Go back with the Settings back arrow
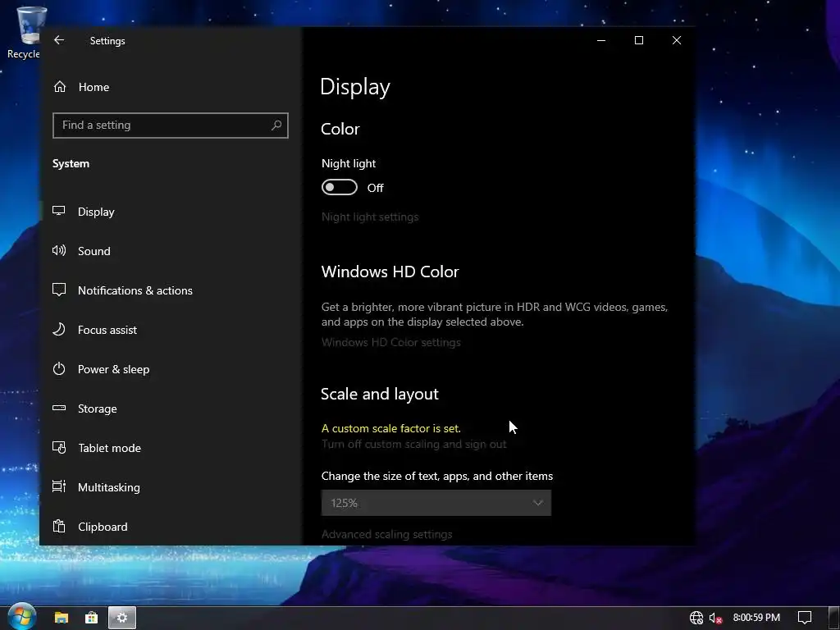 [59, 40]
